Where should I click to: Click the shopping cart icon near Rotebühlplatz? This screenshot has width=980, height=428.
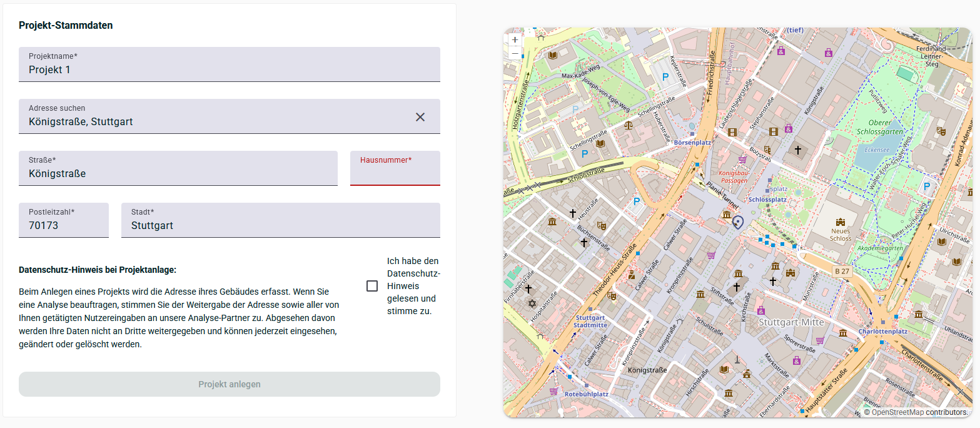[553, 391]
